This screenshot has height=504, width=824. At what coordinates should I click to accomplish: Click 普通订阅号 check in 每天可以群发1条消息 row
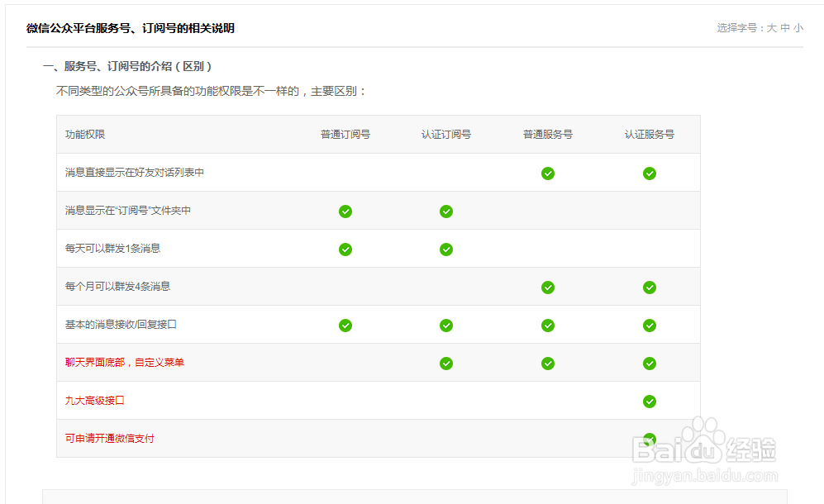point(345,250)
